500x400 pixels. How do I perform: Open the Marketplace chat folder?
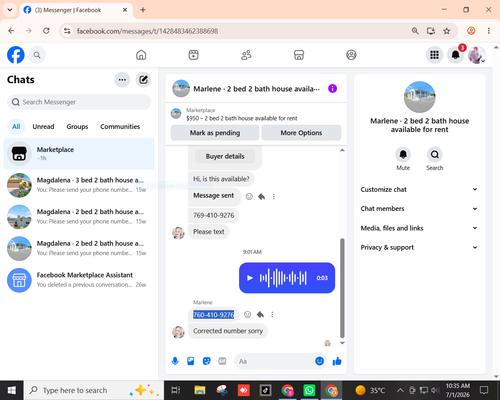79,154
